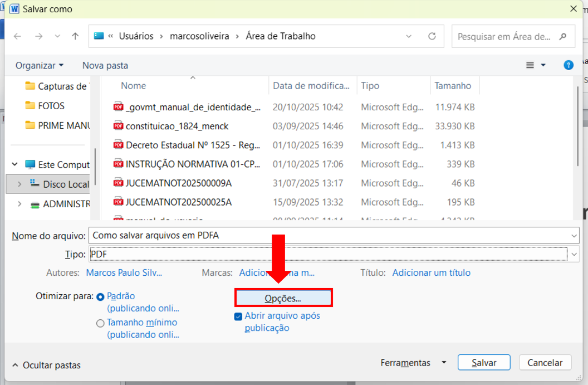Screen dimensions: 588x385
Task: Click the Back navigation arrow
Action: coord(17,36)
